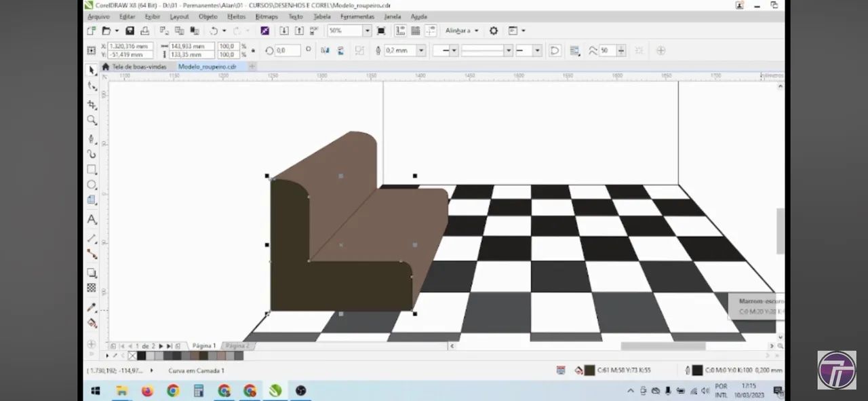This screenshot has height=401, width=868.
Task: Choose the Crop tool
Action: (x=92, y=104)
